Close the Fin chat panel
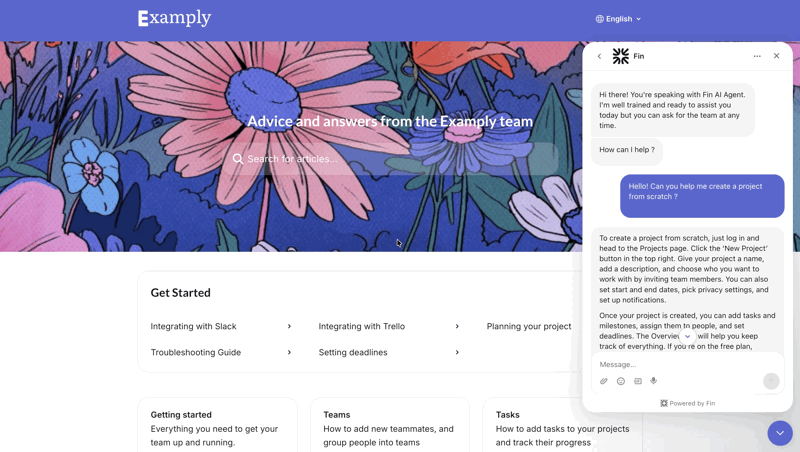This screenshot has width=800, height=452. (776, 56)
